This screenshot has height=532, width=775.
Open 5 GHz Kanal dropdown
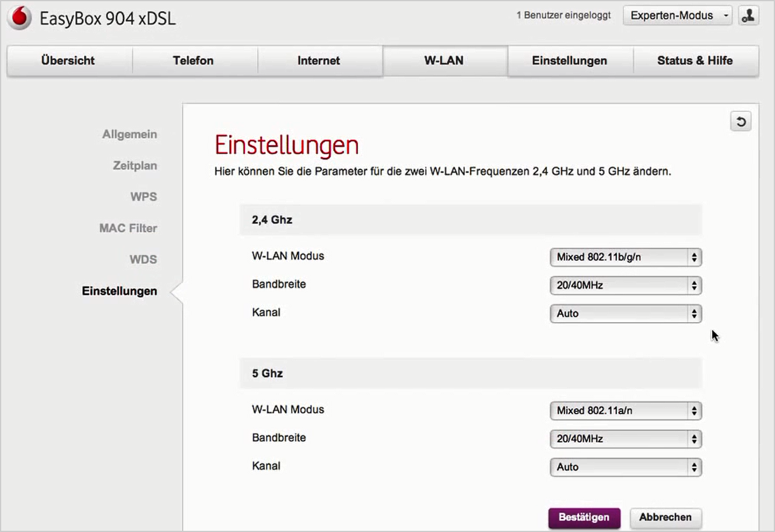pyautogui.click(x=625, y=467)
